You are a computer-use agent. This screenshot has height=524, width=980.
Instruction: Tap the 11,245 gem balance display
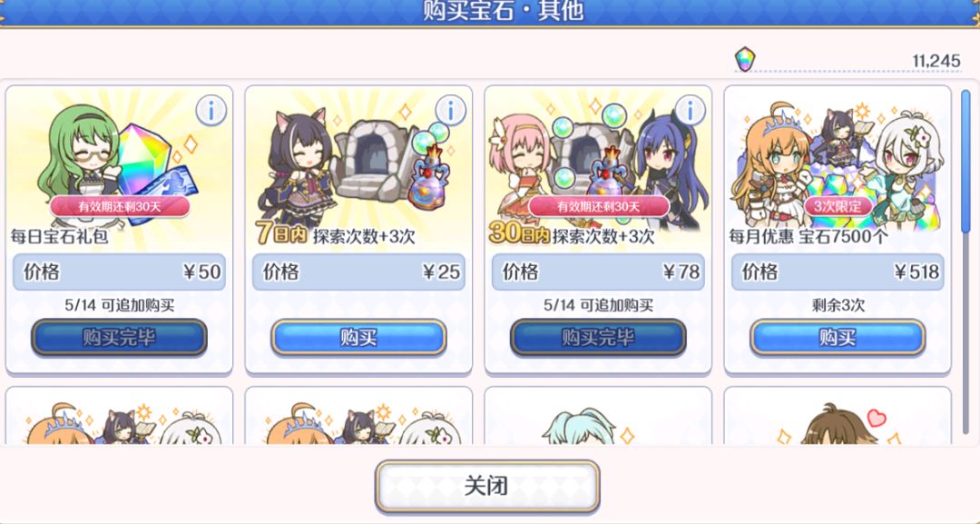point(936,61)
